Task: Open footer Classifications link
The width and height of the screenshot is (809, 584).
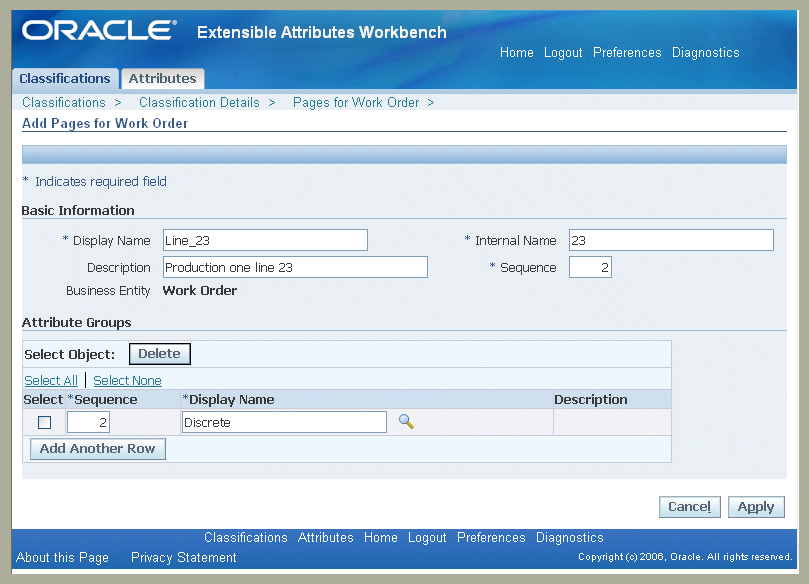Action: coord(246,538)
